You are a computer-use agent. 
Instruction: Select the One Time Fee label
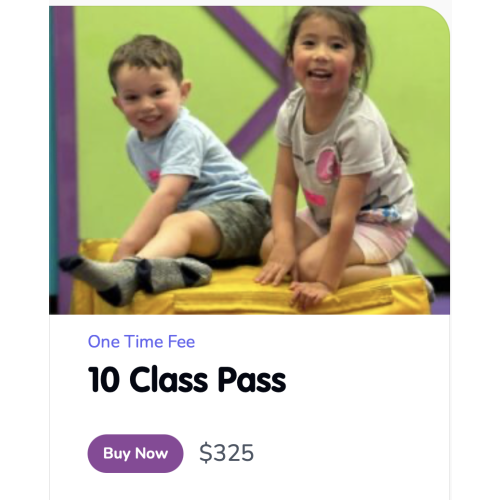tap(141, 342)
